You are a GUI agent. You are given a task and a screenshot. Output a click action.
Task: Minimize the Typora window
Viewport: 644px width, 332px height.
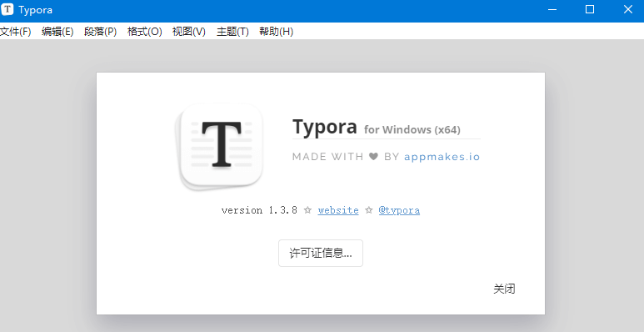pos(552,9)
